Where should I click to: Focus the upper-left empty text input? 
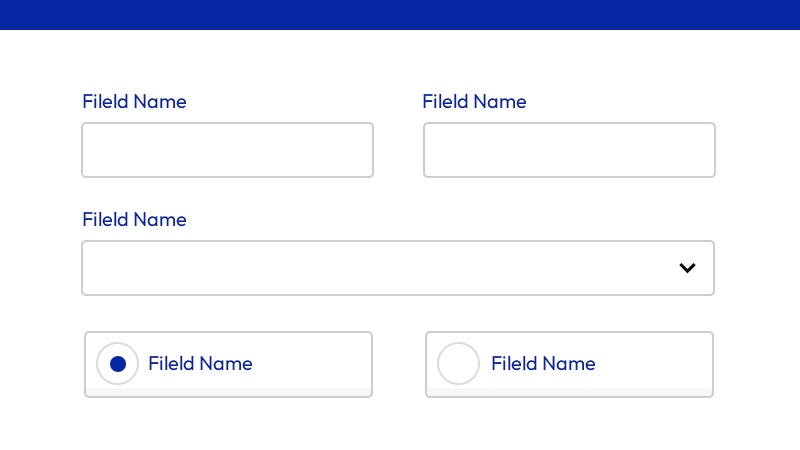point(227,150)
